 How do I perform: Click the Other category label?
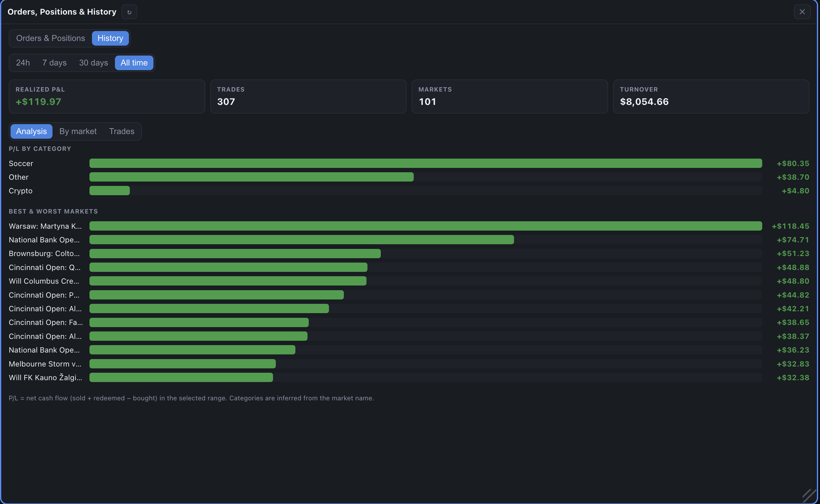click(x=19, y=177)
